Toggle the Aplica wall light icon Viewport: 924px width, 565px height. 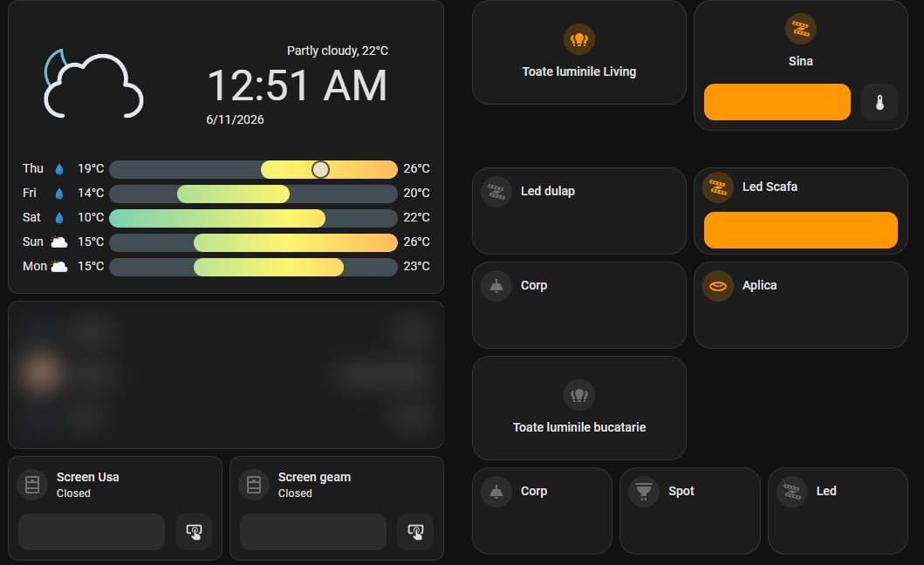718,286
